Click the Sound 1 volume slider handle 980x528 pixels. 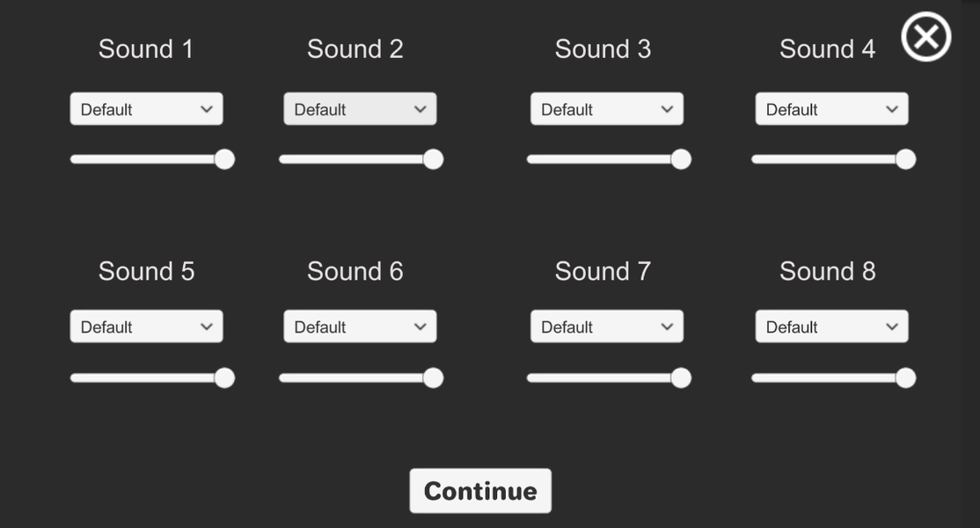click(x=224, y=159)
